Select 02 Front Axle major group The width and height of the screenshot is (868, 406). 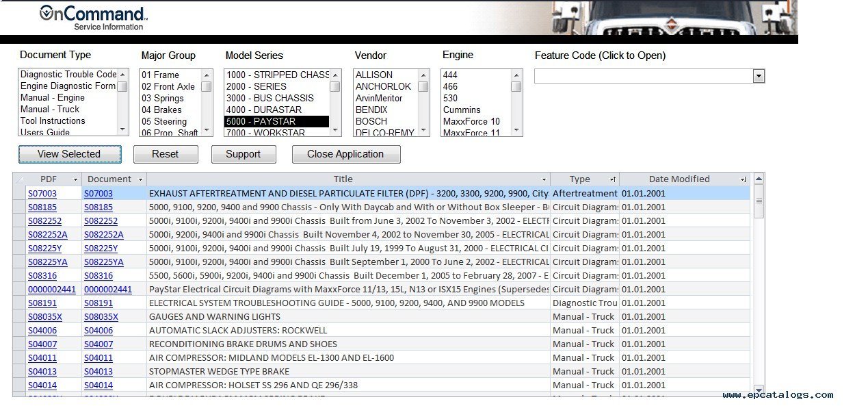click(x=168, y=86)
